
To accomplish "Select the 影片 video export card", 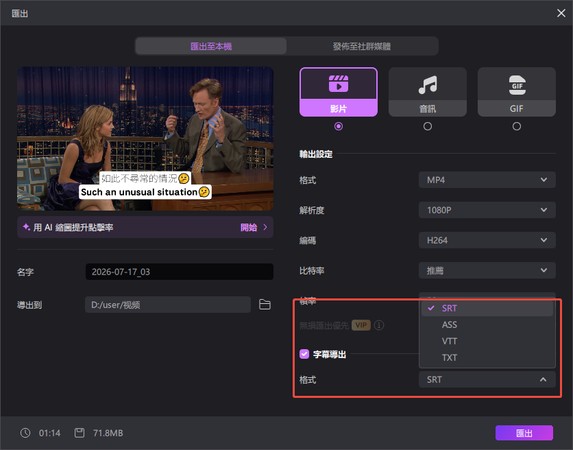I will pos(338,92).
